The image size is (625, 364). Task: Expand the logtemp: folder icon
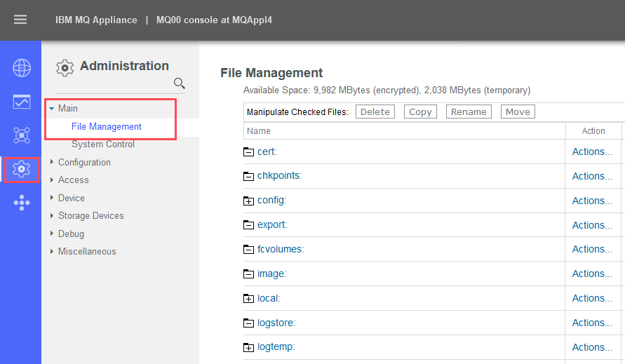pos(248,348)
